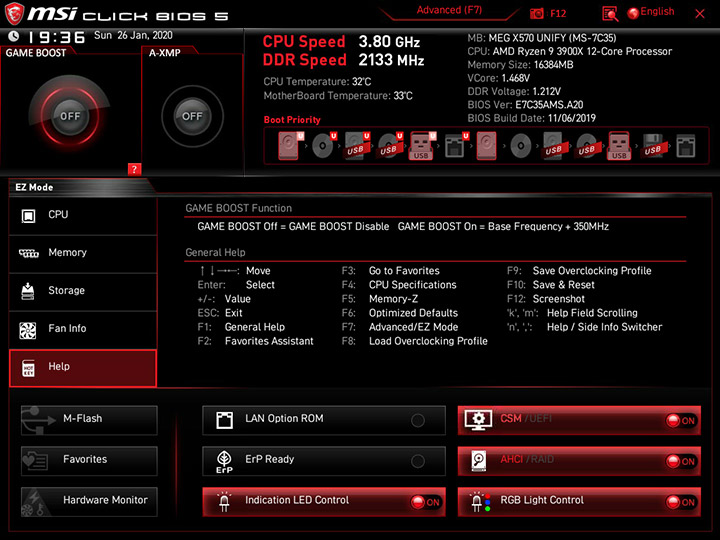Click the F12 screenshot camera icon

(536, 13)
